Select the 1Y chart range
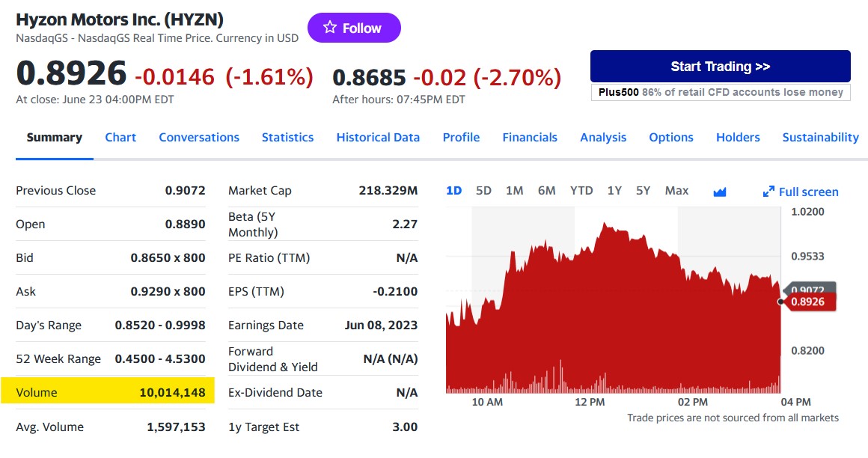Screen dimensions: 868x458 614,191
